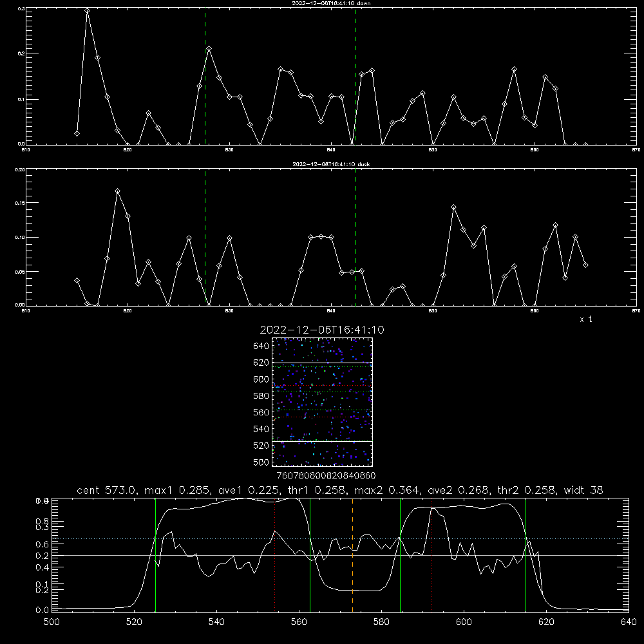Click the '2022-12-06T16:41:10 dusk' plot title
Image resolution: width=644 pixels, height=644 pixels.
click(x=331, y=164)
